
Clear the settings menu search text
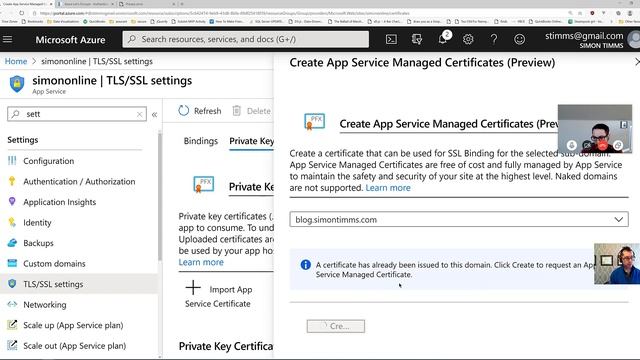click(x=140, y=114)
